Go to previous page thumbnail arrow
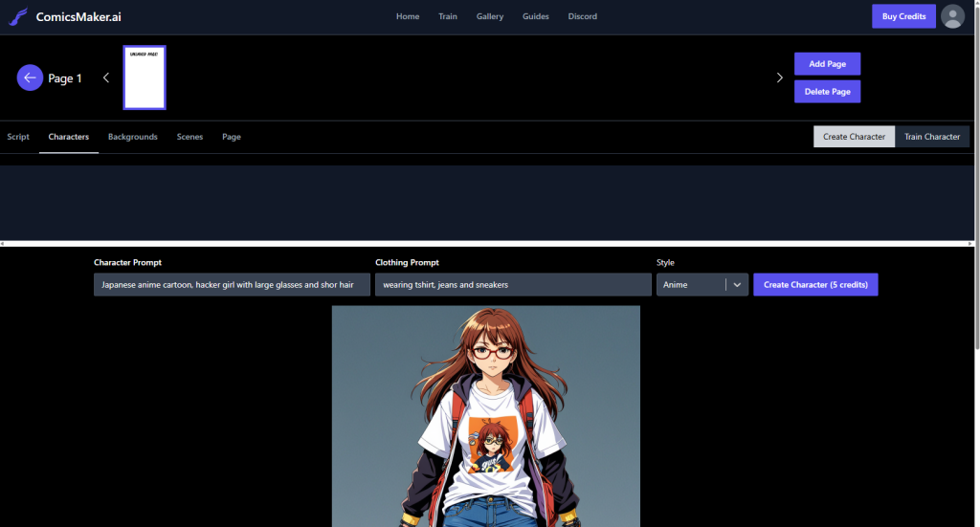Screen dimensions: 980x527 (106, 78)
